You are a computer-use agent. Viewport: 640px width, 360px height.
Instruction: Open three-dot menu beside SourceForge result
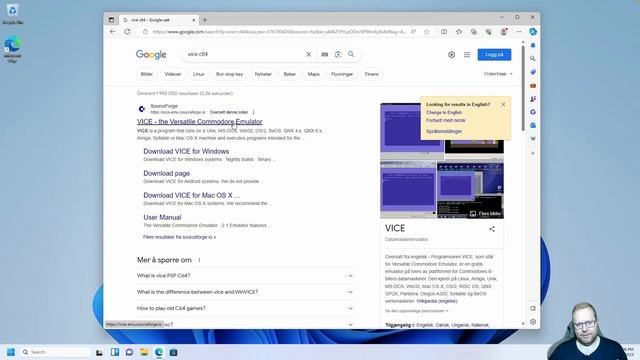(x=253, y=112)
